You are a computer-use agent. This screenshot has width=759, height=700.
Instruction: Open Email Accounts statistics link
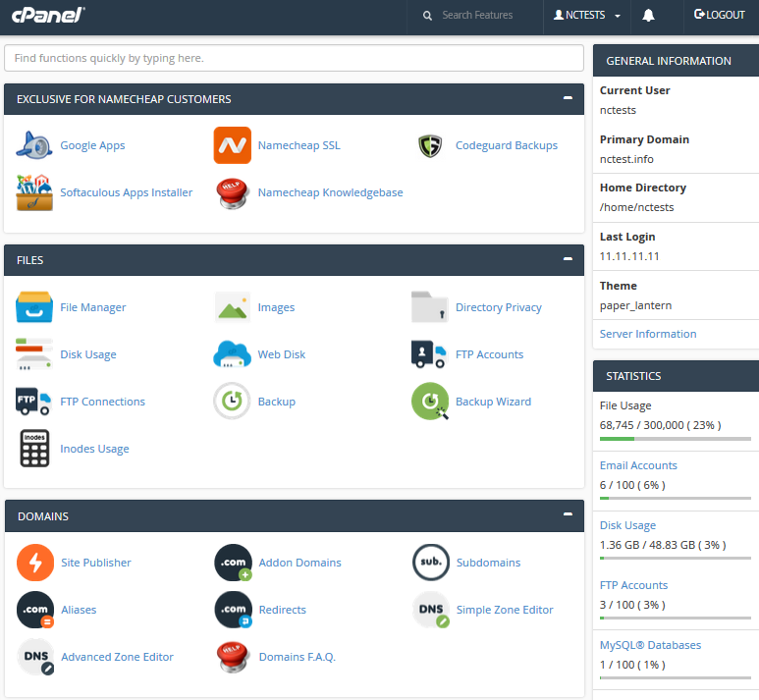(638, 465)
